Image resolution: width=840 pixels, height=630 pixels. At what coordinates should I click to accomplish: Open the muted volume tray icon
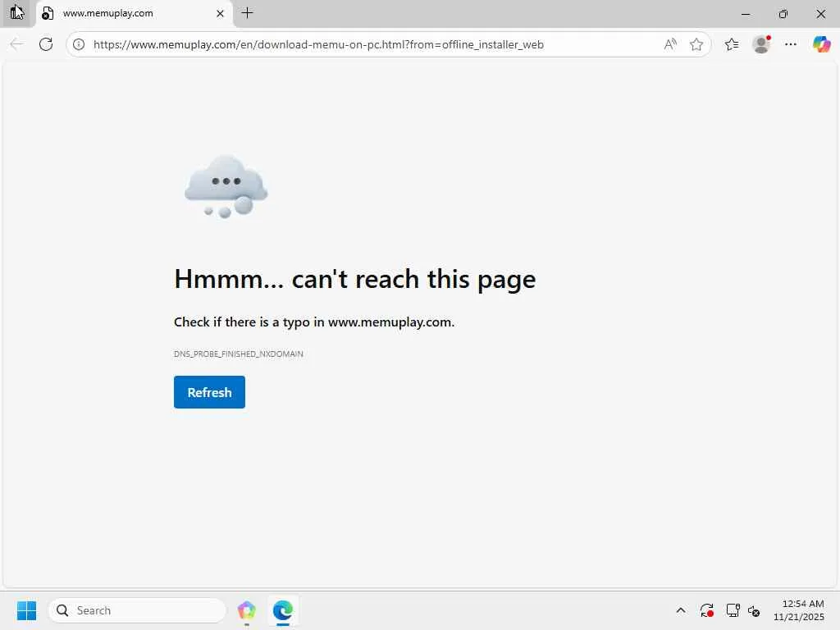tap(755, 610)
